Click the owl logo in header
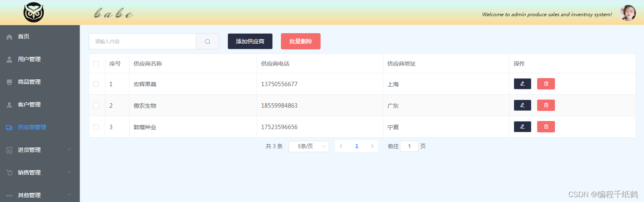 (x=34, y=12)
